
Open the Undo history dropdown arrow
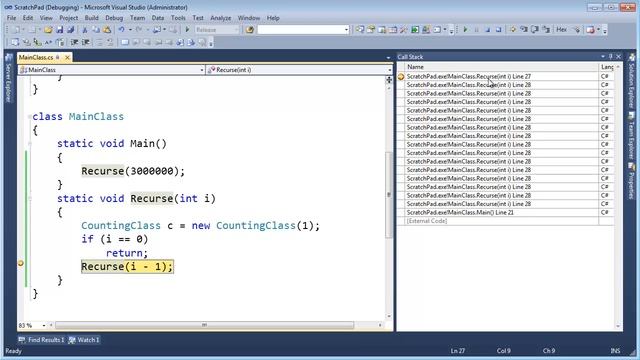click(130, 30)
